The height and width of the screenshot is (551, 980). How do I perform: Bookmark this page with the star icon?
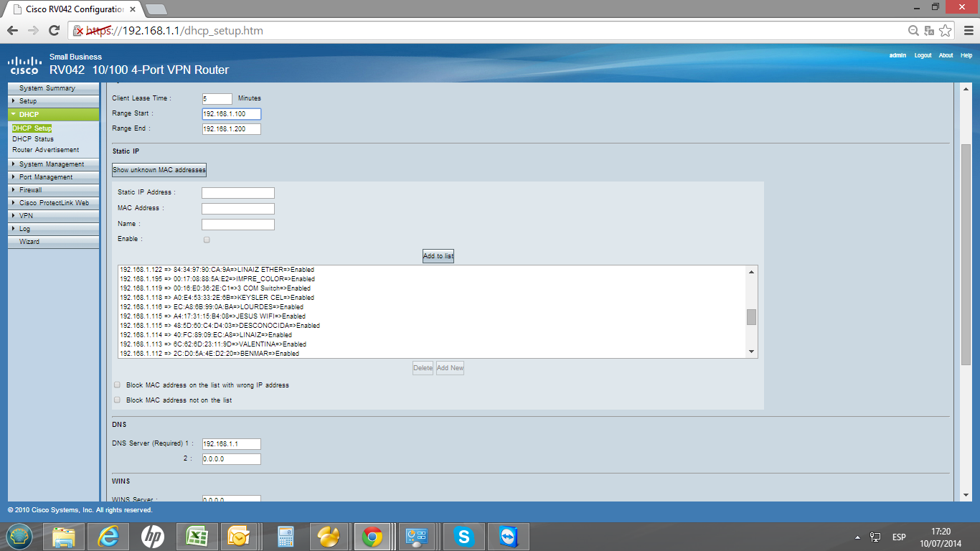coord(946,31)
